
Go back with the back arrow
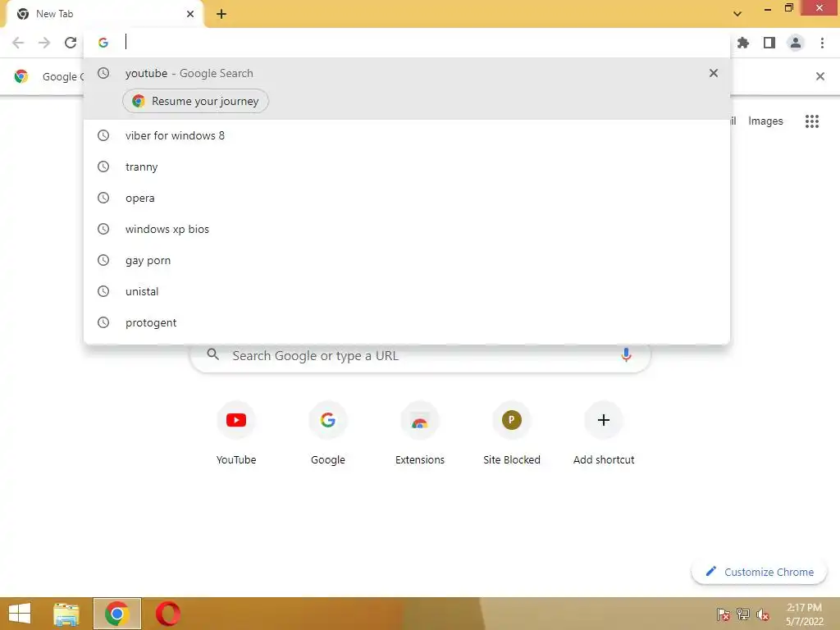pos(18,43)
